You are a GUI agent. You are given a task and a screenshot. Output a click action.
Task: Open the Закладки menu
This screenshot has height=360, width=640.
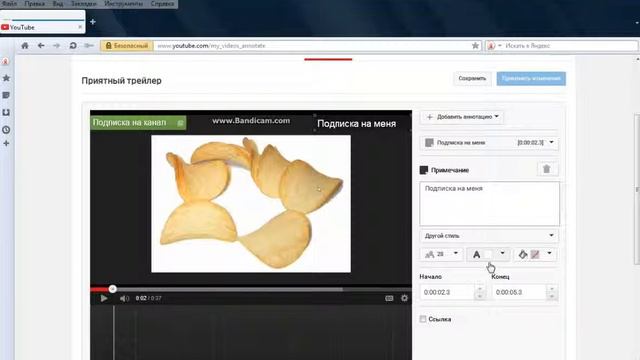[84, 4]
